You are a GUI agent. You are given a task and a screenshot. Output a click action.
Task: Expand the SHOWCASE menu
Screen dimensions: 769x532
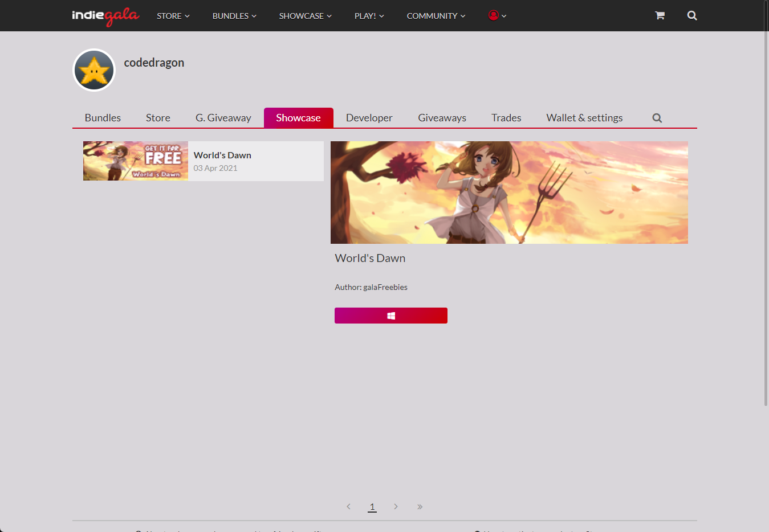coord(306,16)
